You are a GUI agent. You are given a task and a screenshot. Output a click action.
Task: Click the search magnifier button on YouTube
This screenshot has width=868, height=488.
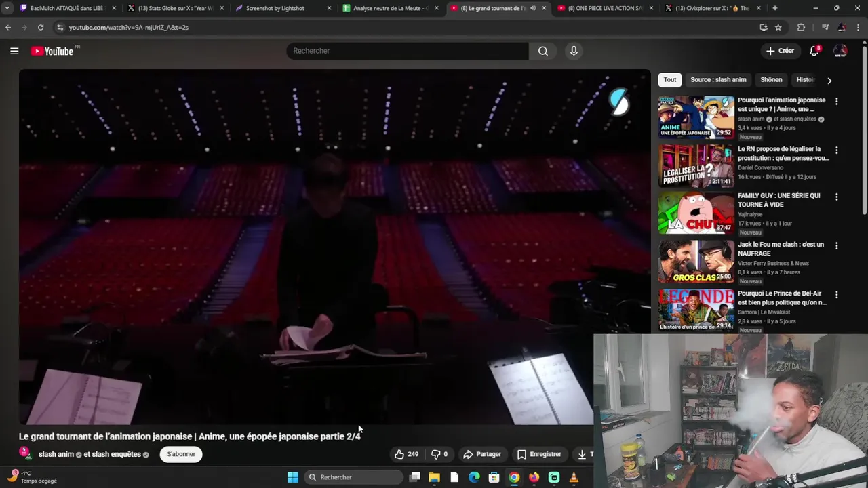coord(543,51)
